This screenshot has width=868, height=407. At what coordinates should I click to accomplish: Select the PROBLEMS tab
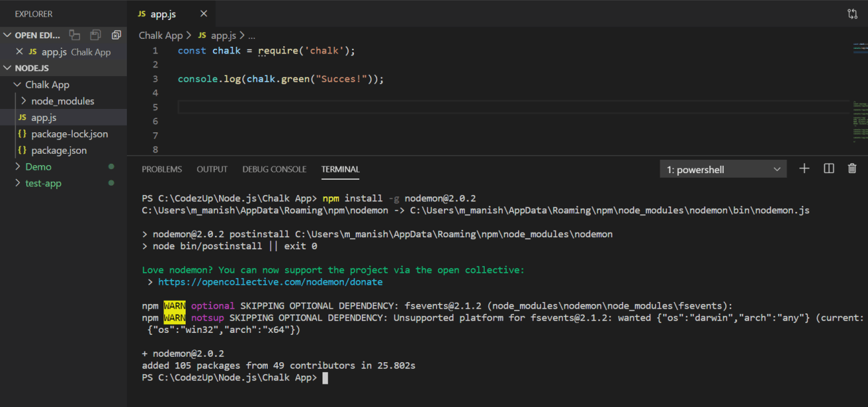point(162,169)
